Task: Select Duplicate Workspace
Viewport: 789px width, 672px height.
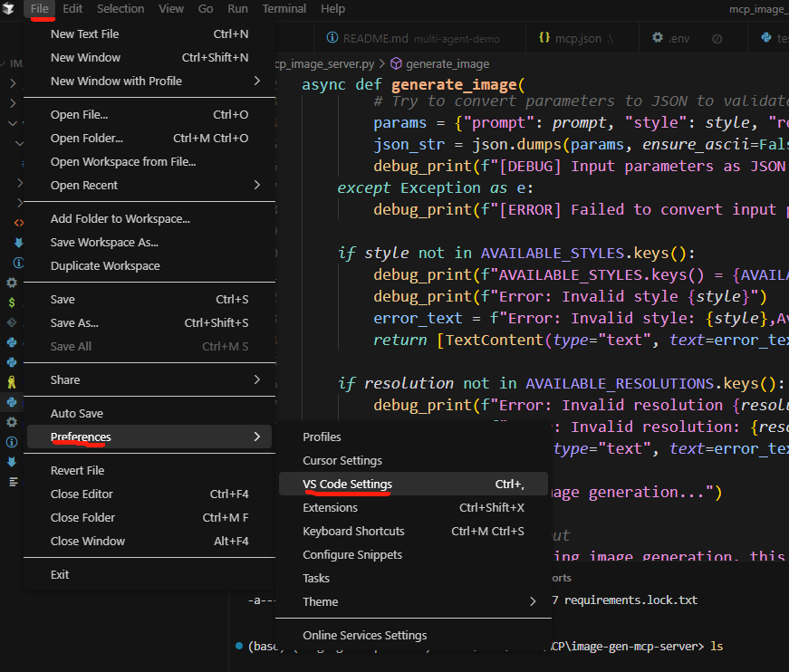Action: click(x=149, y=266)
